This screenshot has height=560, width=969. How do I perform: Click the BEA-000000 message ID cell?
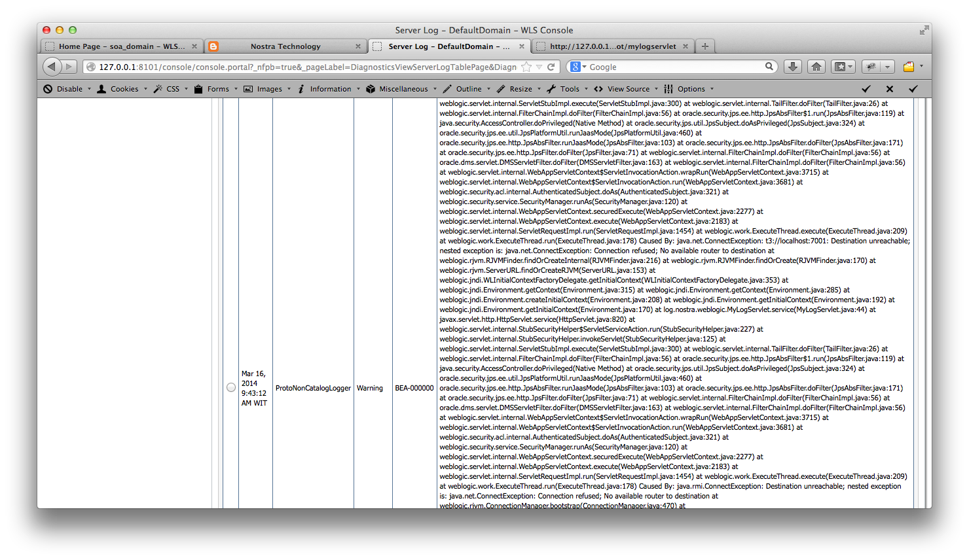pos(414,388)
